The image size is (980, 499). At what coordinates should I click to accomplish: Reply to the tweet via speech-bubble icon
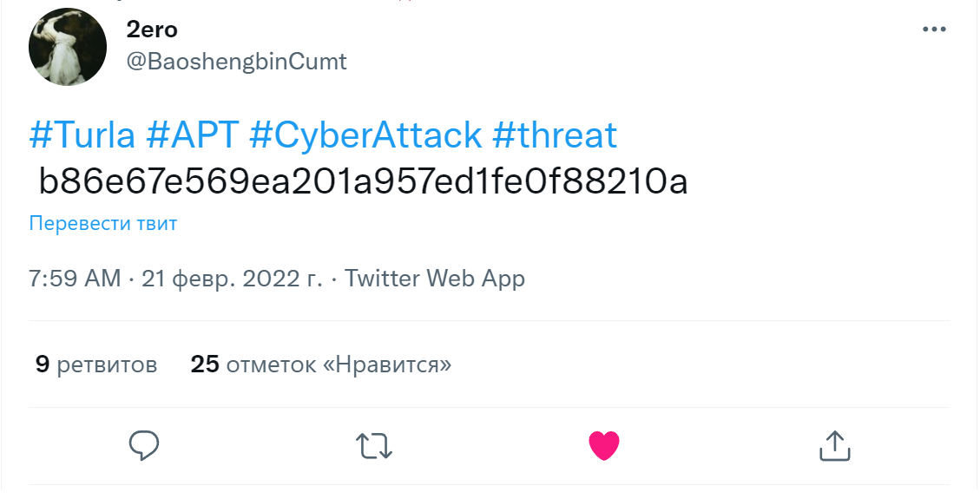(144, 445)
